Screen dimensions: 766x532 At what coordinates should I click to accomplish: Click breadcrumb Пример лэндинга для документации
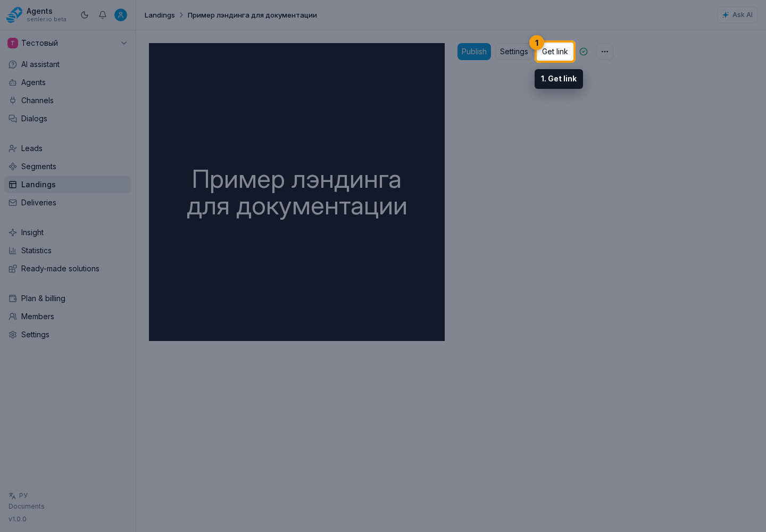[x=252, y=15]
